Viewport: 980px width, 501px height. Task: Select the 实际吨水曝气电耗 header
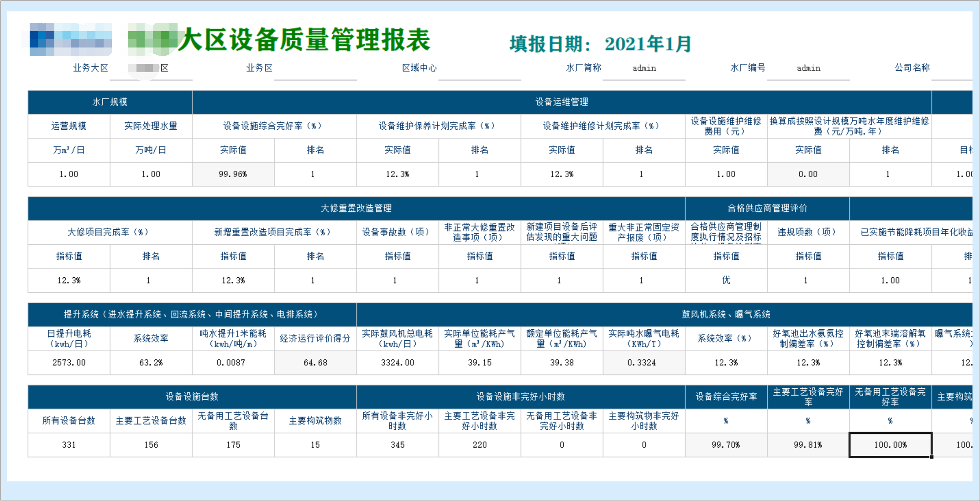(x=644, y=338)
